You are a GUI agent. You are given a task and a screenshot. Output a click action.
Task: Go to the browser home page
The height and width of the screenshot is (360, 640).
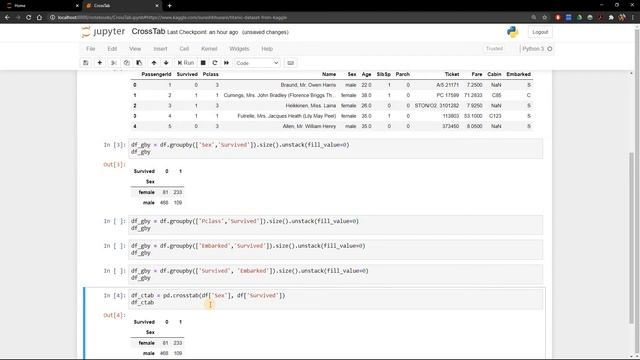click(x=39, y=18)
